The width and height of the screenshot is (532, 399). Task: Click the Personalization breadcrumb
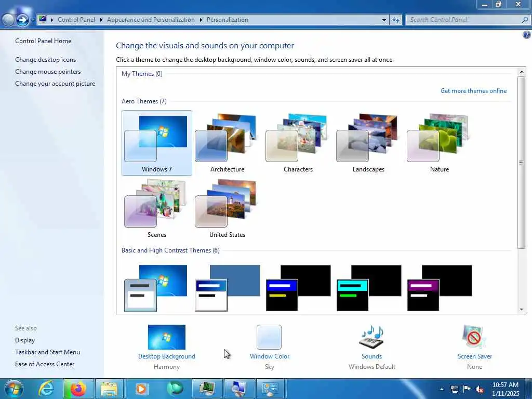(x=228, y=20)
